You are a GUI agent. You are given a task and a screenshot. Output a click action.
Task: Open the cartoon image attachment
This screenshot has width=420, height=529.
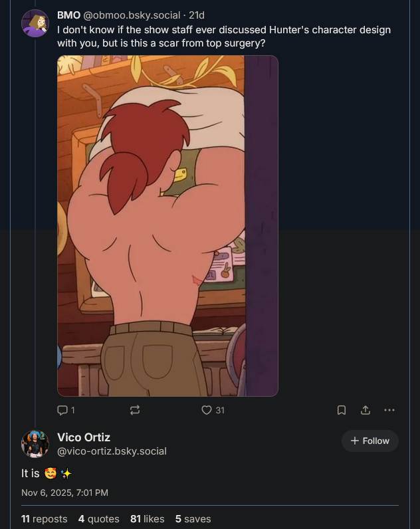tap(167, 226)
